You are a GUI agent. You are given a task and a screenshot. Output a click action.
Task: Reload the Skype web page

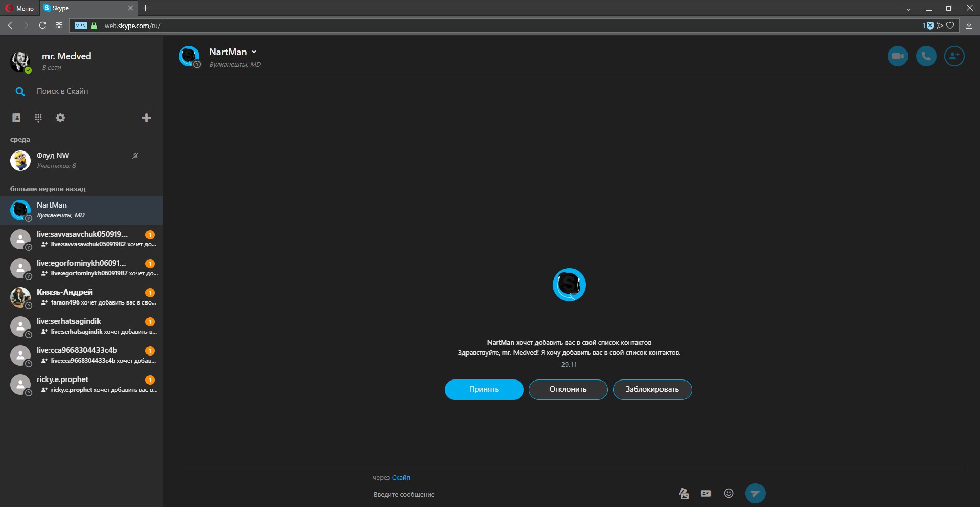tap(43, 26)
